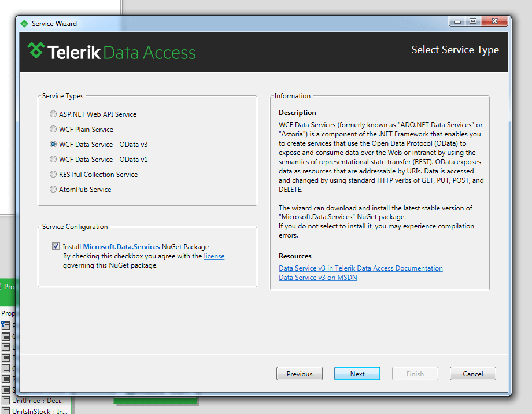Minimize the Service Wizard window
This screenshot has height=414, width=532.
(457, 21)
